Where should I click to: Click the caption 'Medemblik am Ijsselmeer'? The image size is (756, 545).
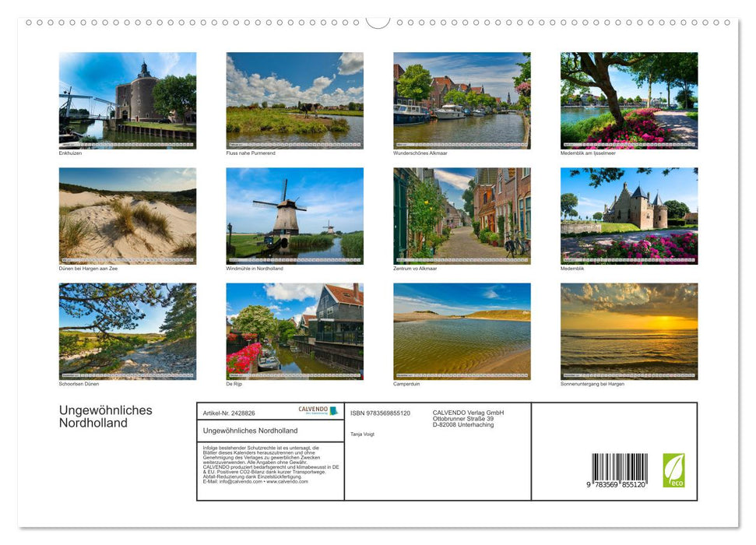[588, 153]
